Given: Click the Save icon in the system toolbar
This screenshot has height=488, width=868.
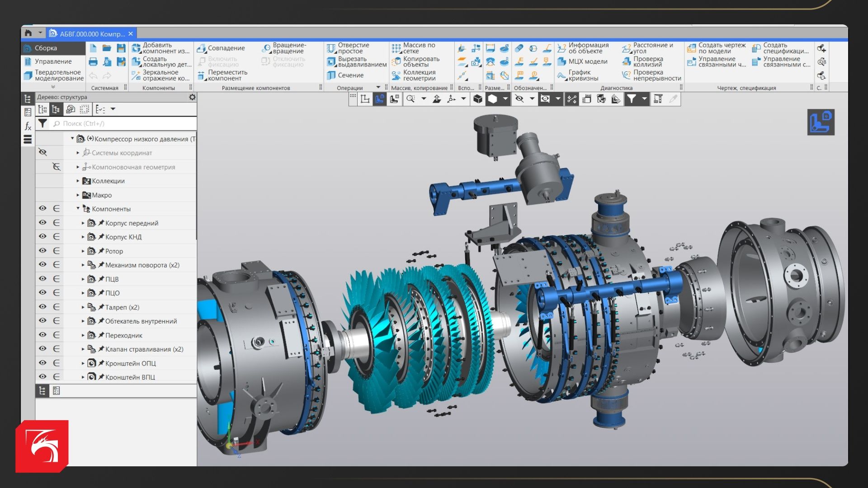Looking at the screenshot, I should click(x=121, y=48).
